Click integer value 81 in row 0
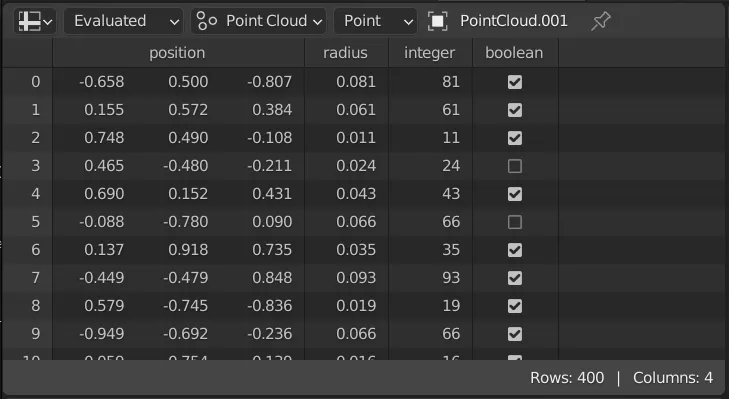Image resolution: width=729 pixels, height=399 pixels. 451,82
